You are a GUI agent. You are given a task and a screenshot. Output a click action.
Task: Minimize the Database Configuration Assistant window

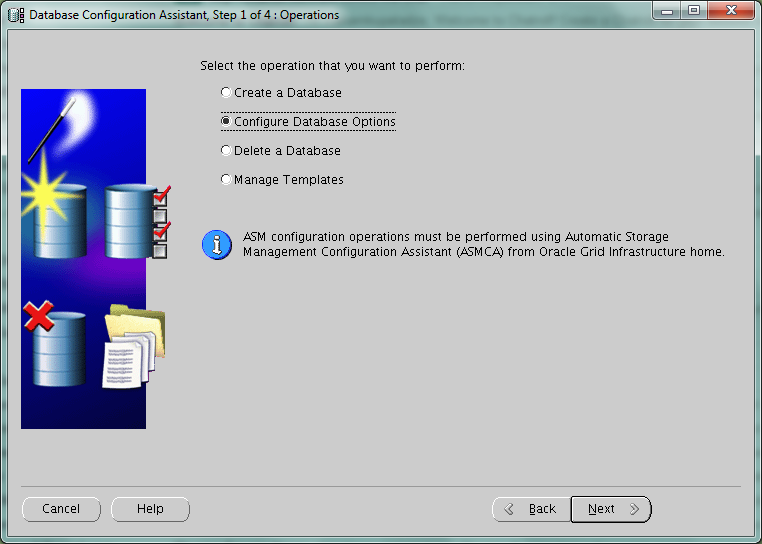click(667, 11)
